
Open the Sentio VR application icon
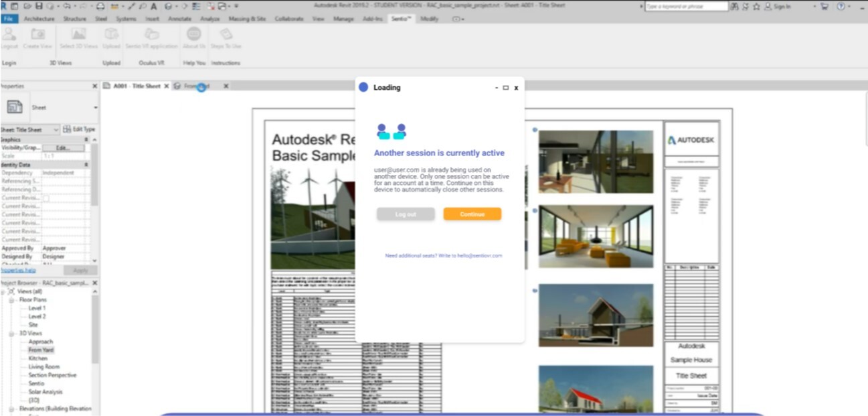click(152, 35)
